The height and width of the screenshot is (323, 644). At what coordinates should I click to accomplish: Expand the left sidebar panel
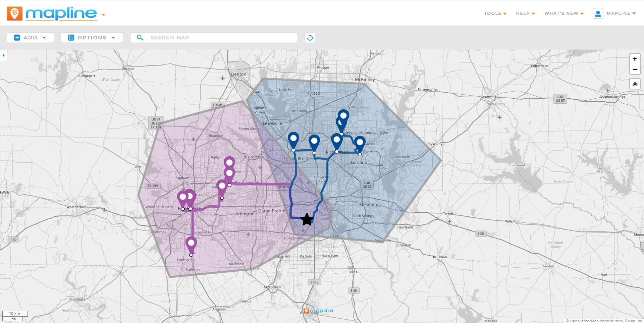pyautogui.click(x=3, y=55)
